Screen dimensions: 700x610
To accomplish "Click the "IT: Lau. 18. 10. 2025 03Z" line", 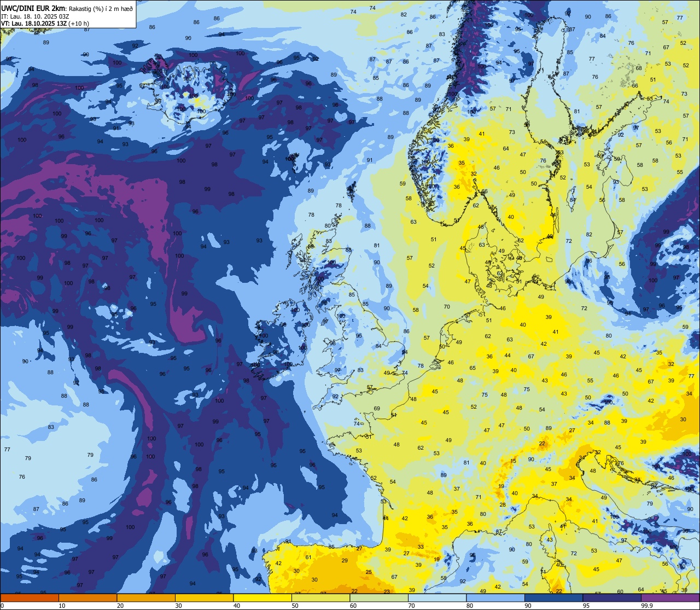I will tap(35, 16).
